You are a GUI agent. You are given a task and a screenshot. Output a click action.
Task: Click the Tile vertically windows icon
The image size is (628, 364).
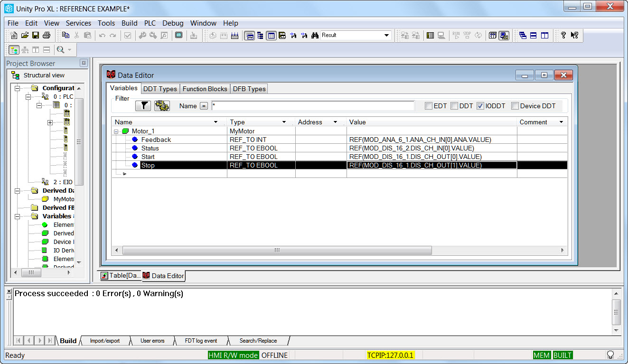tap(544, 35)
